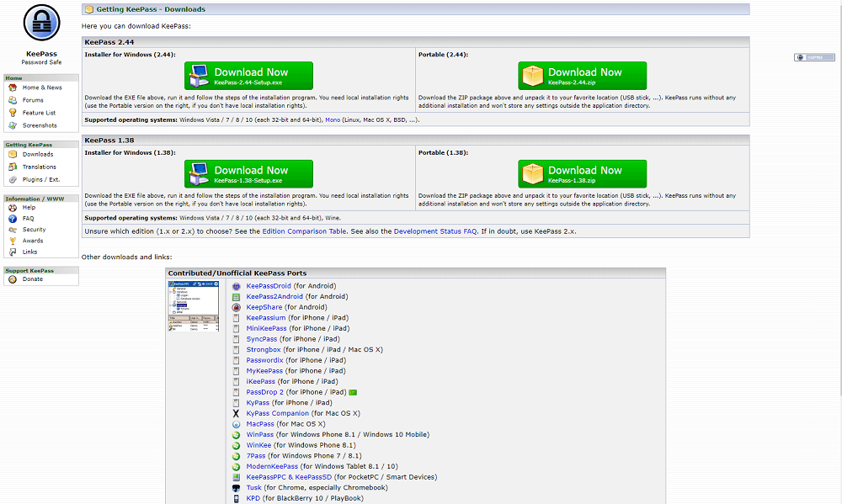
Task: Open the KeePass2Android link
Action: (274, 297)
